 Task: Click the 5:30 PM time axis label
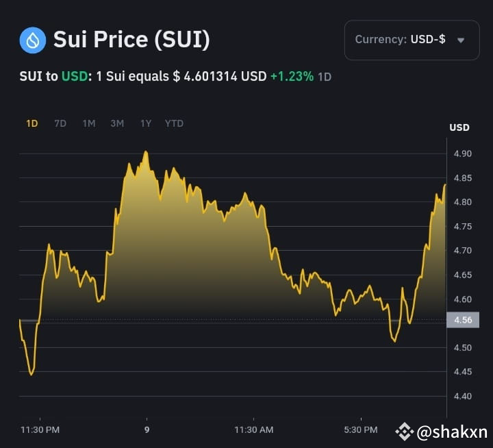(x=361, y=430)
